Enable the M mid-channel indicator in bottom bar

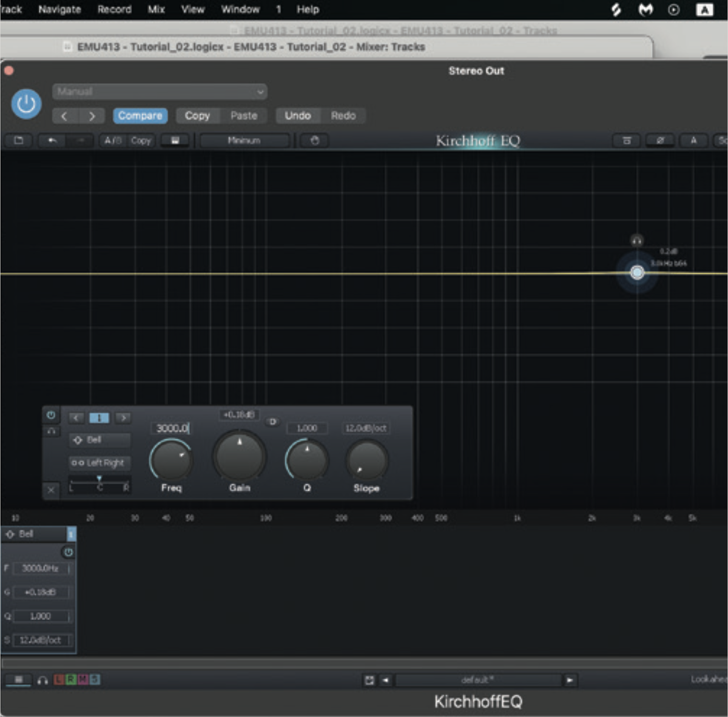point(83,680)
